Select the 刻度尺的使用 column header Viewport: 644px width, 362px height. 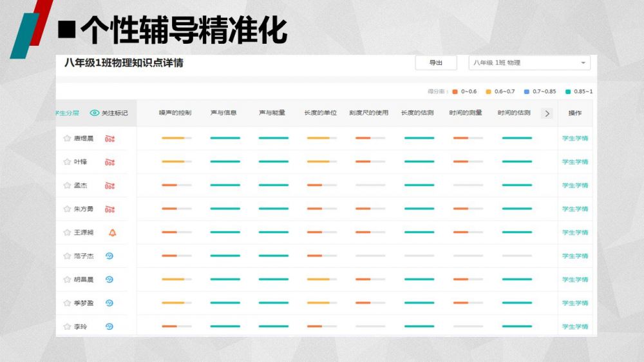(x=368, y=113)
